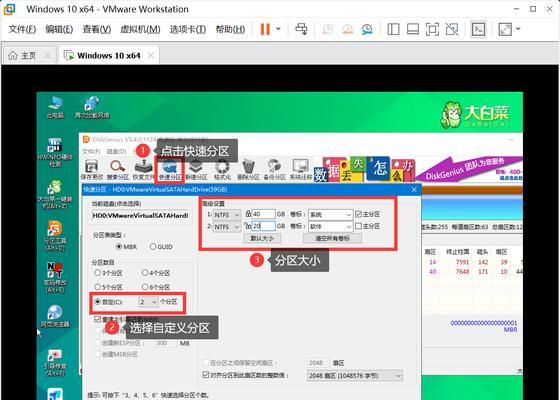The height and width of the screenshot is (400, 560).
Task: Open 分区工具 (Alt+D) desktop icon
Action: pos(55,236)
